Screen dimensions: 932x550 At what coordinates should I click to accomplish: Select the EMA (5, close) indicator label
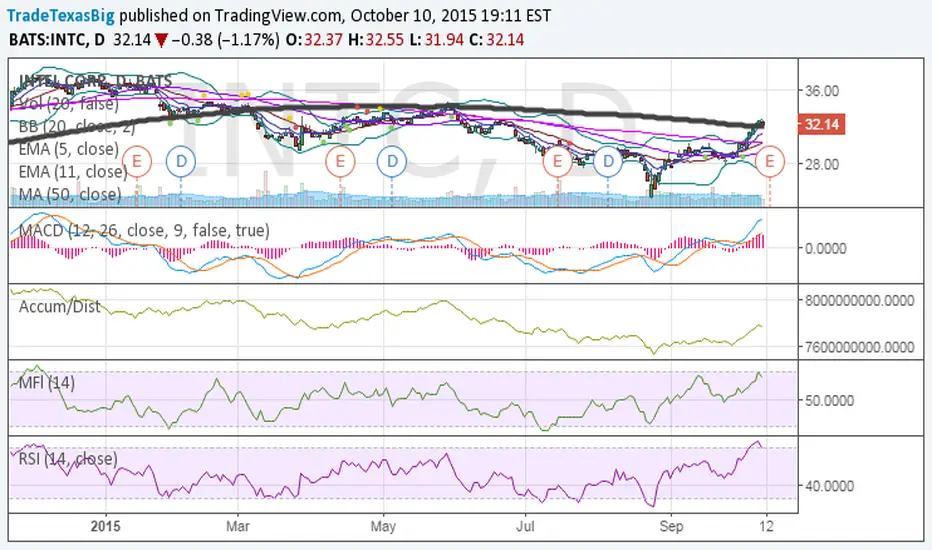pos(68,149)
